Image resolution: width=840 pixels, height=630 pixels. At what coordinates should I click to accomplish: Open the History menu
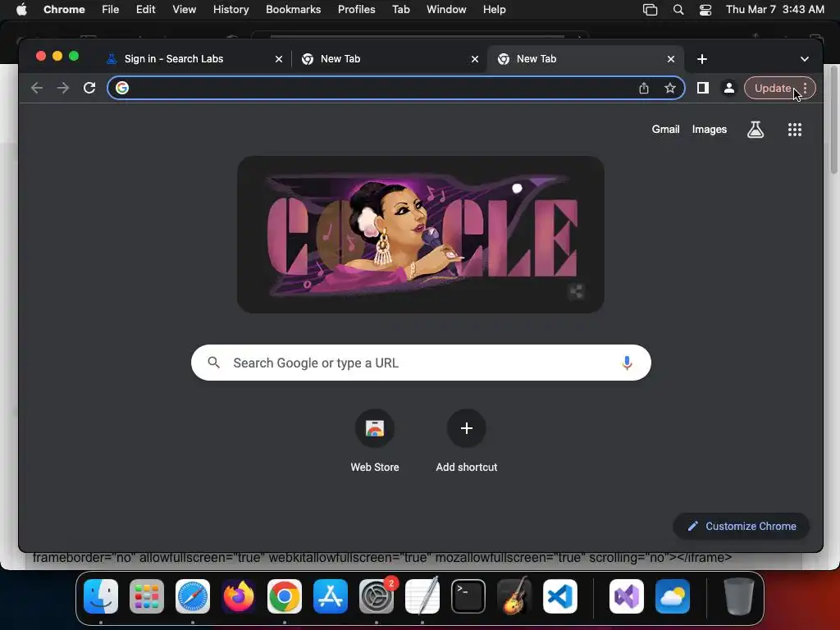pos(231,10)
